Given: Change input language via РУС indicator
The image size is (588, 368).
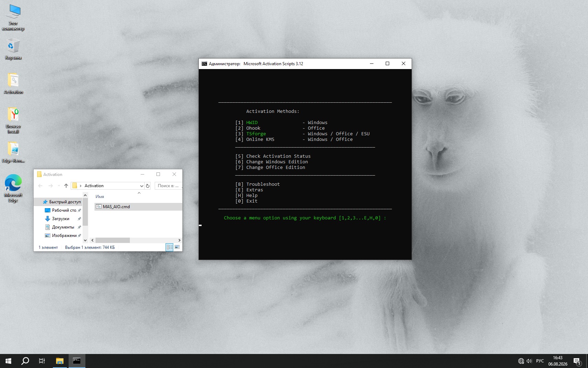Looking at the screenshot, I should click(x=540, y=361).
